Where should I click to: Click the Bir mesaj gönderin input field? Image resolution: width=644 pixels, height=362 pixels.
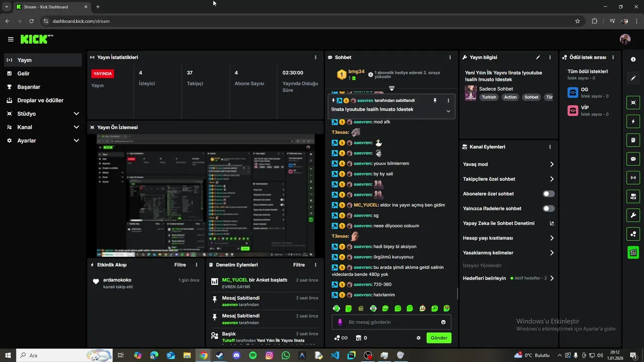click(x=391, y=322)
